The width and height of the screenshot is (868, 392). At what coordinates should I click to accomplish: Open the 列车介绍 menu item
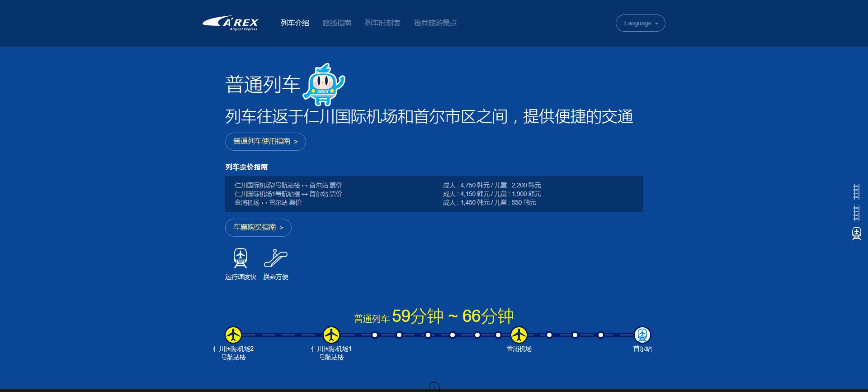click(295, 23)
